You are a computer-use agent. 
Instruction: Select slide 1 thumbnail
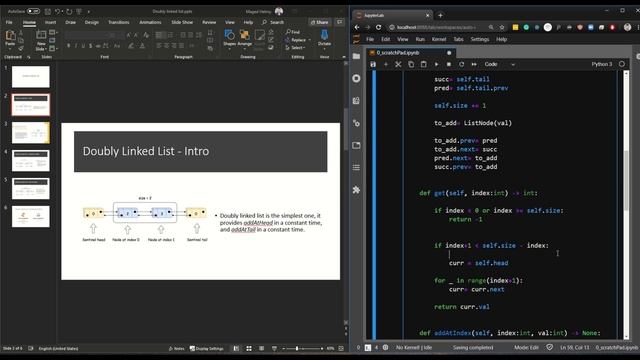[x=31, y=77]
